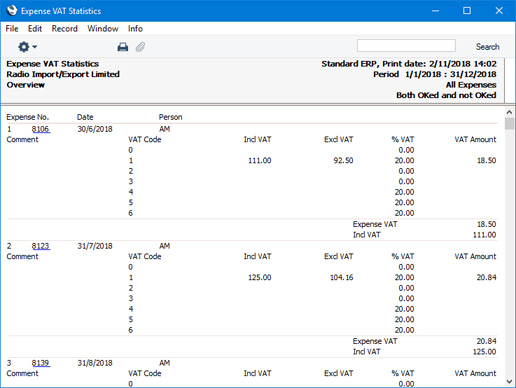This screenshot has width=516, height=388.
Task: Click the Excl VAT value 104.16
Action: pos(342,278)
